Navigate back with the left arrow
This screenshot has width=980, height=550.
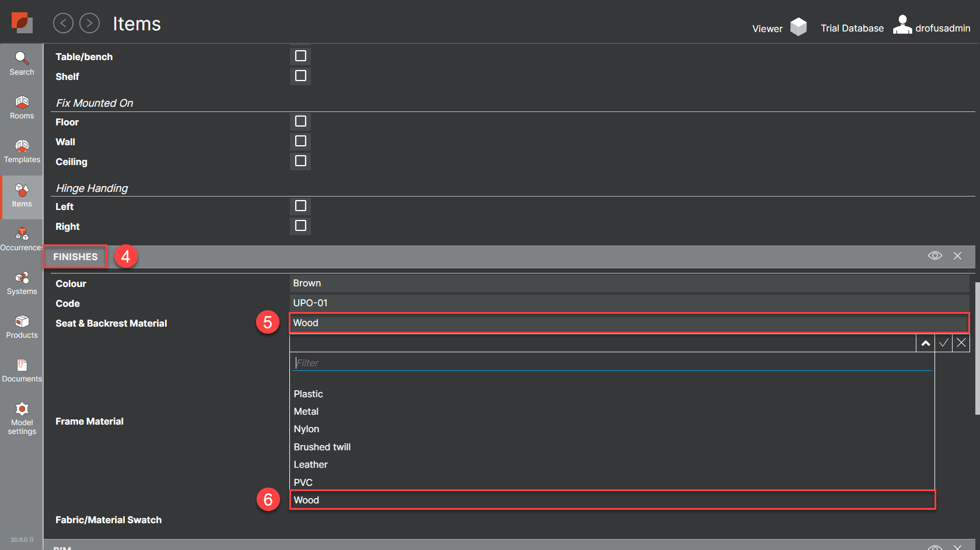click(63, 23)
